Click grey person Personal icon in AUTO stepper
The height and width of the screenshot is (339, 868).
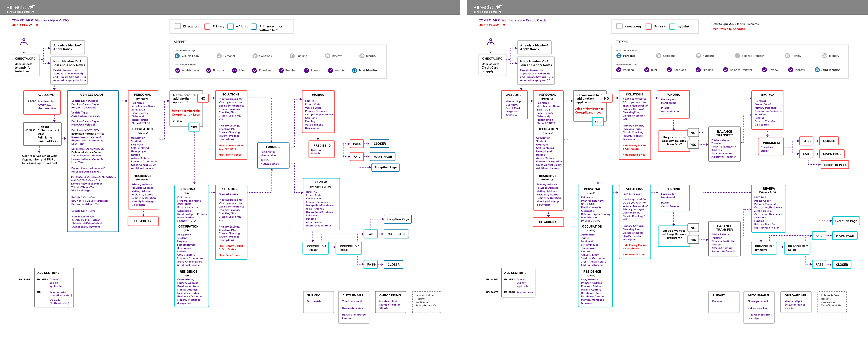point(219,56)
